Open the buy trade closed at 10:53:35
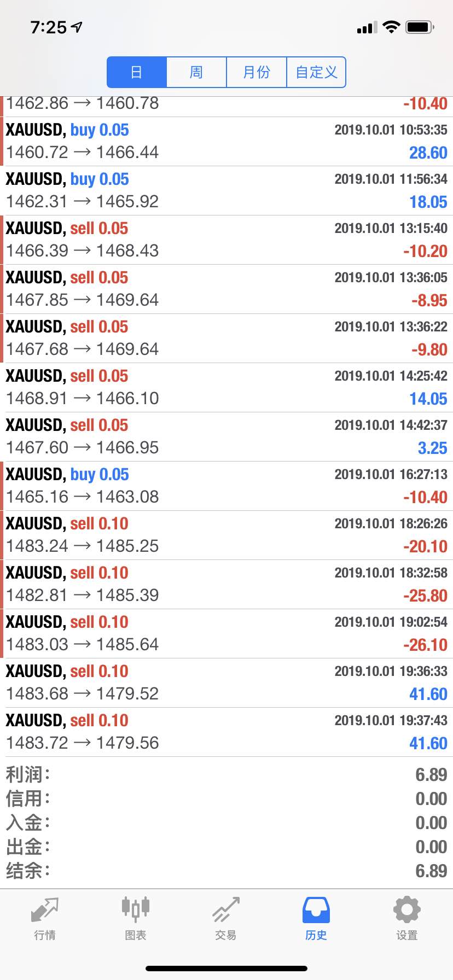 pyautogui.click(x=226, y=142)
